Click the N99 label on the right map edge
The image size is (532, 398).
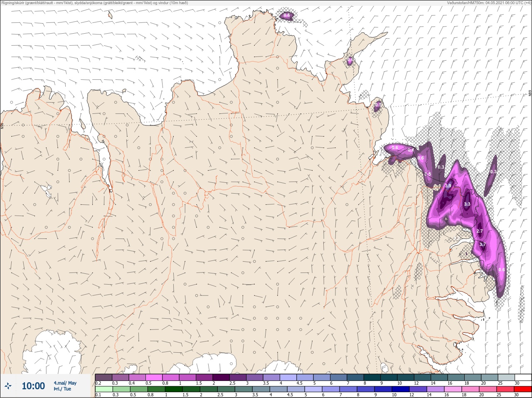530,93
